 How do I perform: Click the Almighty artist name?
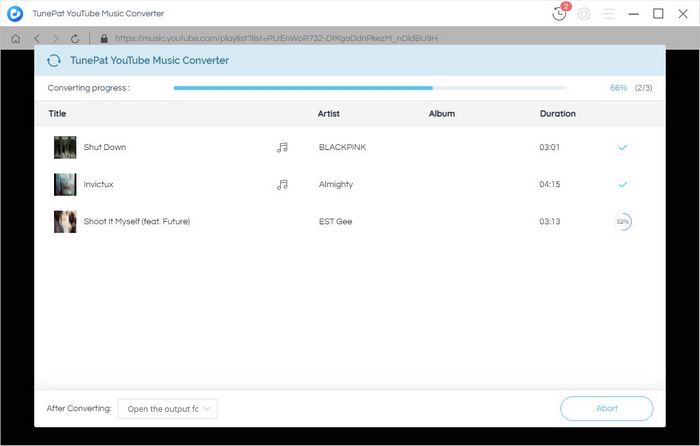[336, 184]
